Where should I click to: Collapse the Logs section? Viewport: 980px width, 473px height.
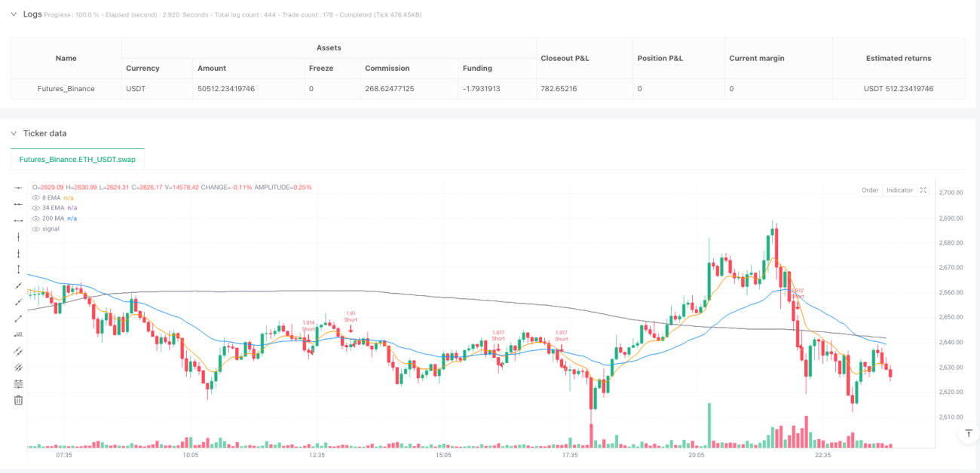[13, 14]
